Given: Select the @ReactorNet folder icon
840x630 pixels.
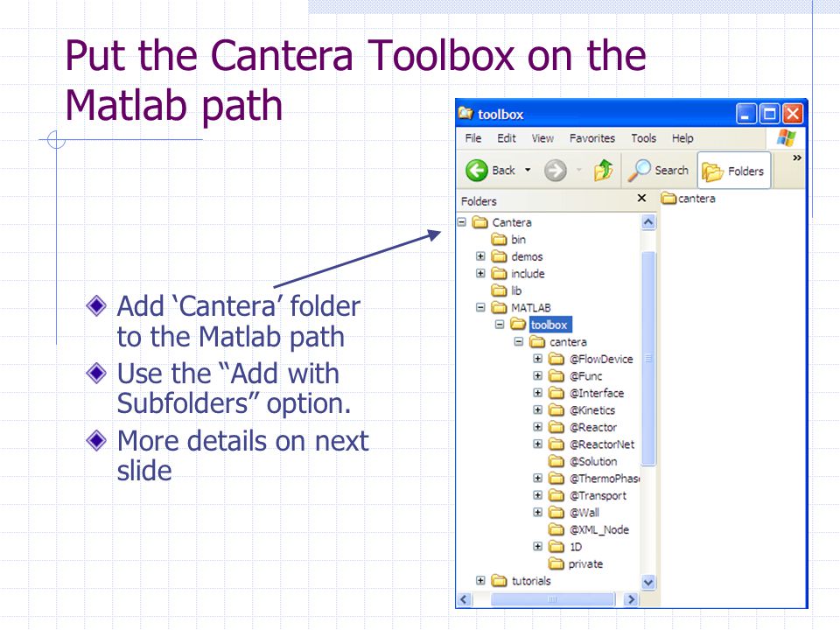Looking at the screenshot, I should (556, 444).
